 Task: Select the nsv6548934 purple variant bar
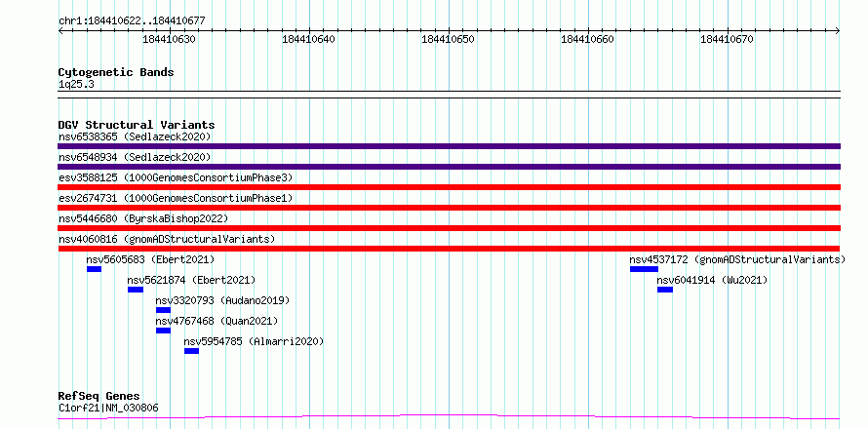point(449,167)
